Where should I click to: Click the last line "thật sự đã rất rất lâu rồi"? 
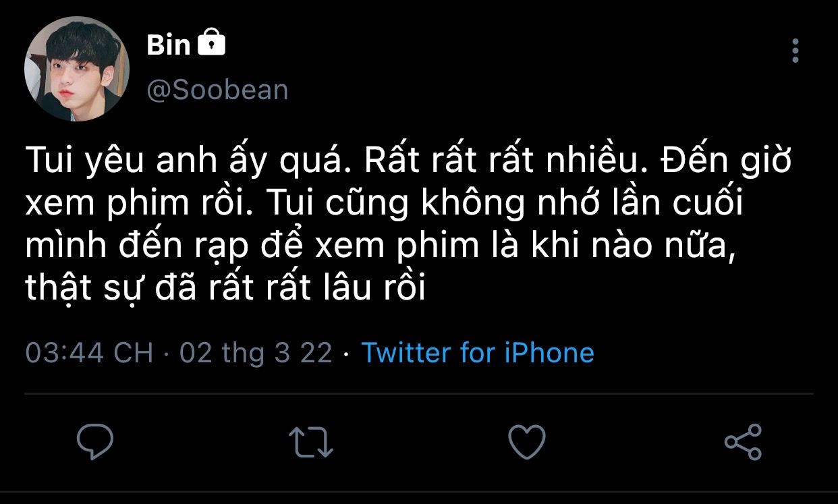[x=225, y=287]
